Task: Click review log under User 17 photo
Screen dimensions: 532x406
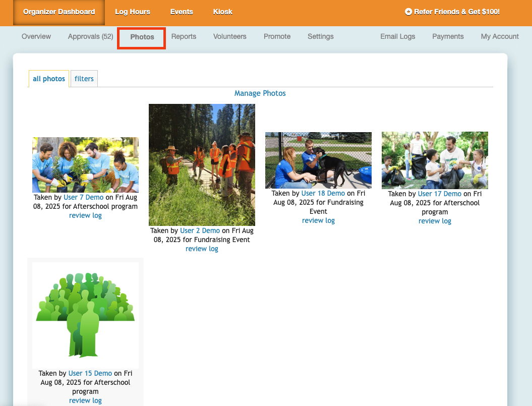Action: [x=435, y=221]
